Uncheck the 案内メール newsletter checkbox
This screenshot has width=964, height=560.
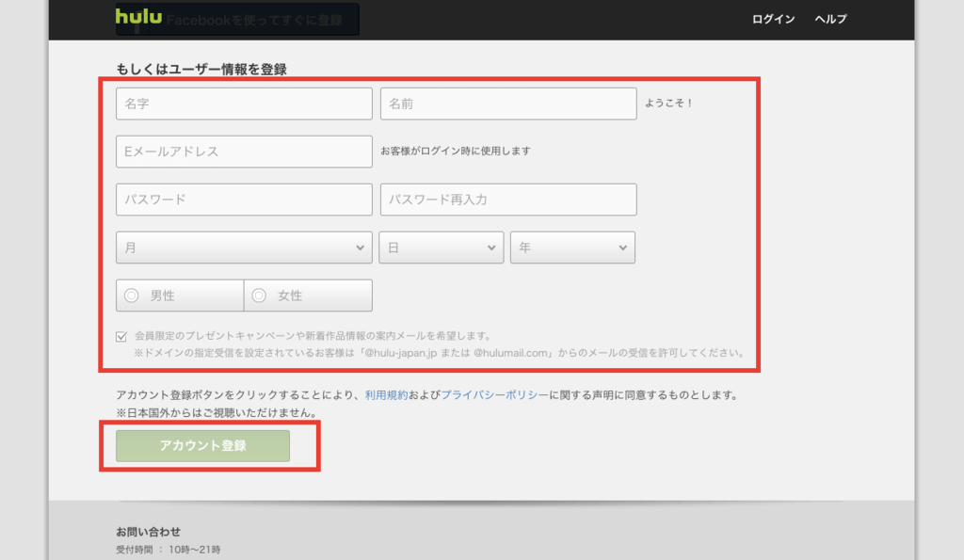point(121,336)
